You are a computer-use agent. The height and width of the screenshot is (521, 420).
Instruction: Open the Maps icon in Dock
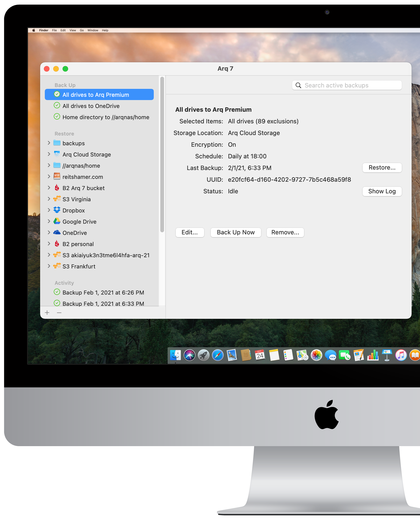click(302, 355)
